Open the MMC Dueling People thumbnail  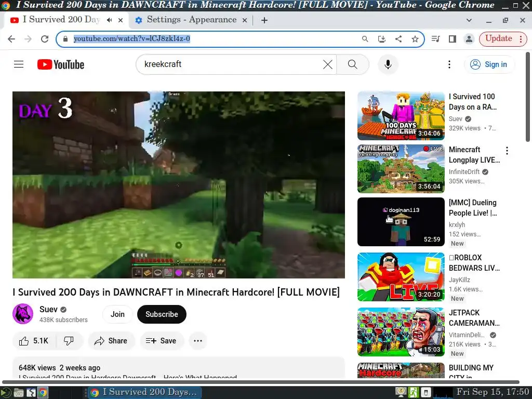[401, 221]
